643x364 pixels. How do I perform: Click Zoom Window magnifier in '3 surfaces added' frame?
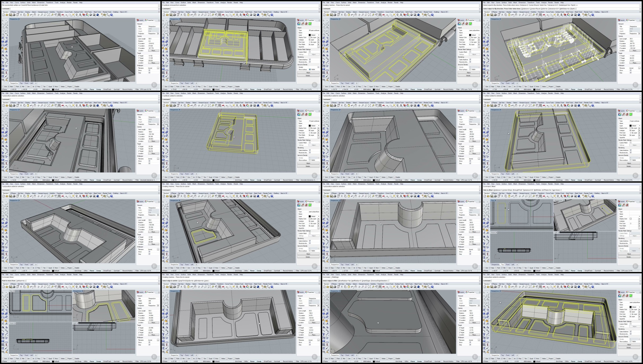[x=205, y=106]
